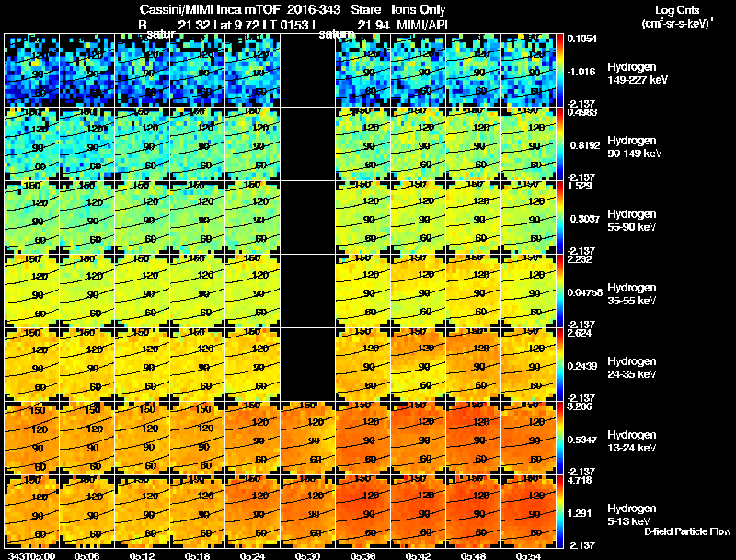Click the '05:30' time axis label

(x=307, y=555)
